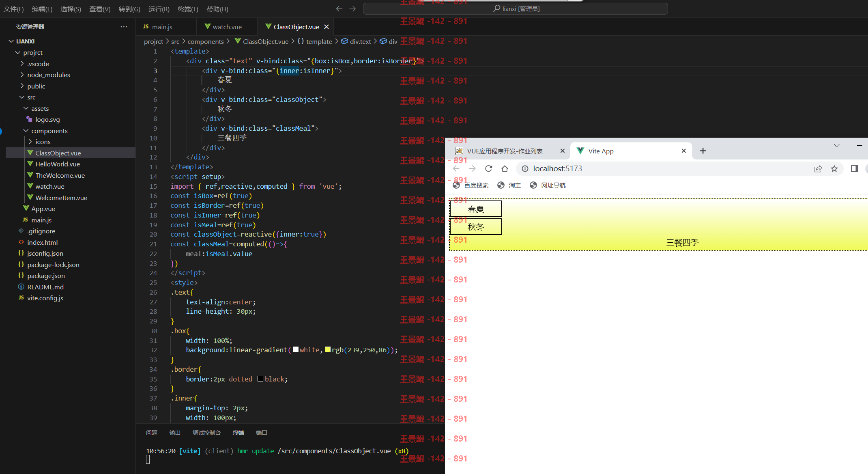Click src in breadcrumb path
Viewport: 868px width, 474px height.
[175, 41]
